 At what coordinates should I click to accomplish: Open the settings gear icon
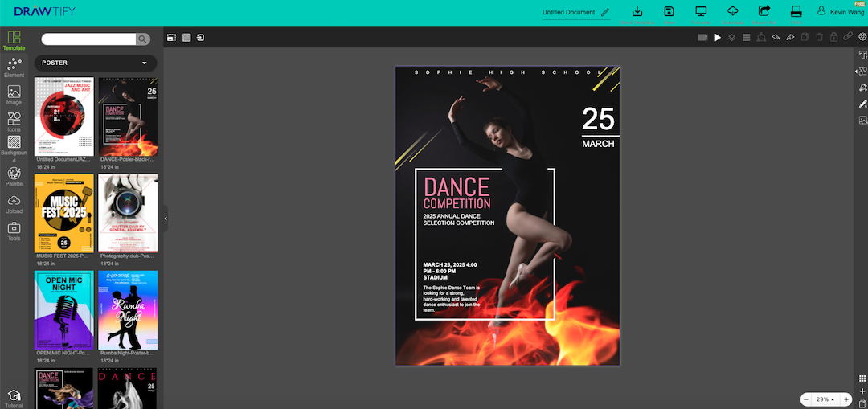coord(862,37)
